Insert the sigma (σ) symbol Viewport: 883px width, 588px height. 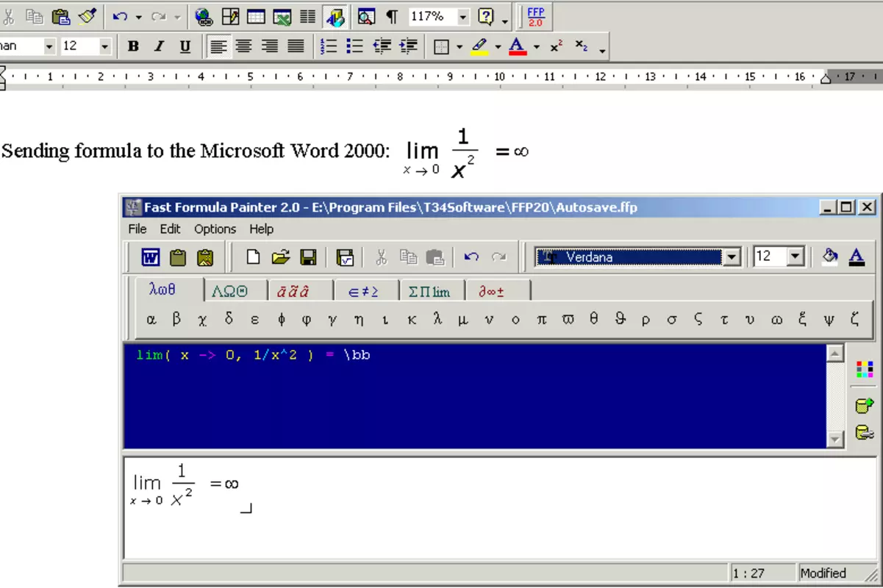click(672, 320)
